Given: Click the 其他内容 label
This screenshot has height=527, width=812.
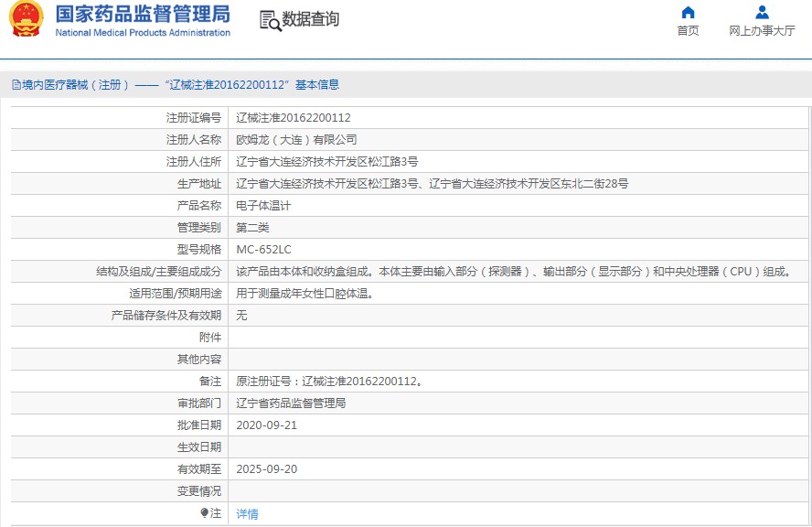Looking at the screenshot, I should click(198, 360).
